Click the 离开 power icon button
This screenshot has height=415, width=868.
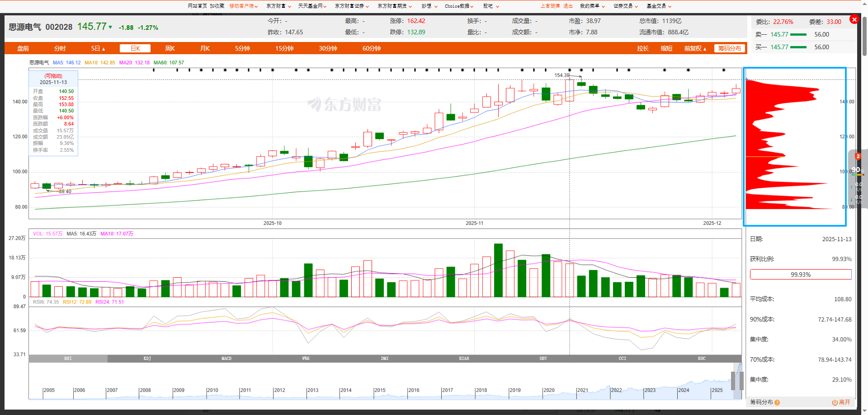click(841, 402)
